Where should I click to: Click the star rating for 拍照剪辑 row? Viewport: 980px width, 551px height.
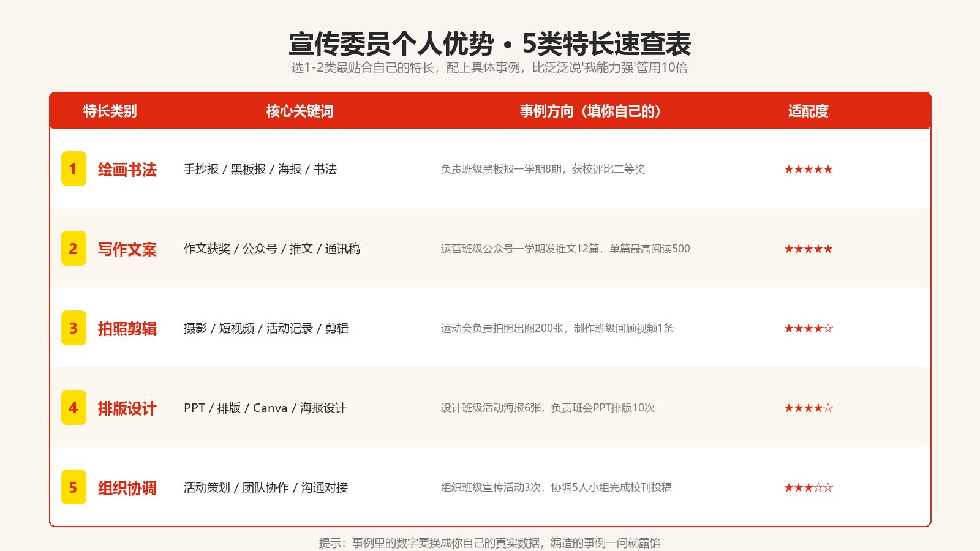809,328
